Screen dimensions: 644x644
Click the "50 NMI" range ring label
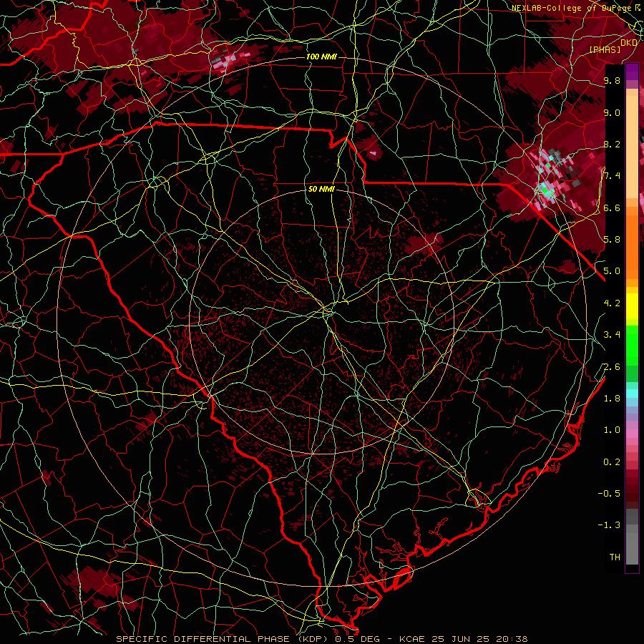click(x=321, y=190)
